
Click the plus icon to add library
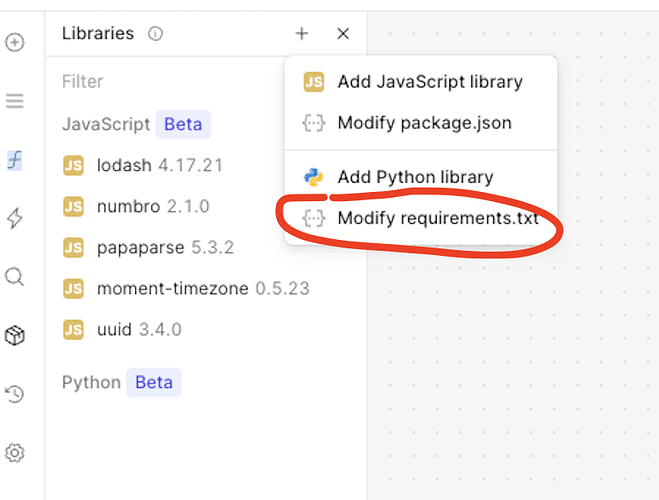[301, 34]
